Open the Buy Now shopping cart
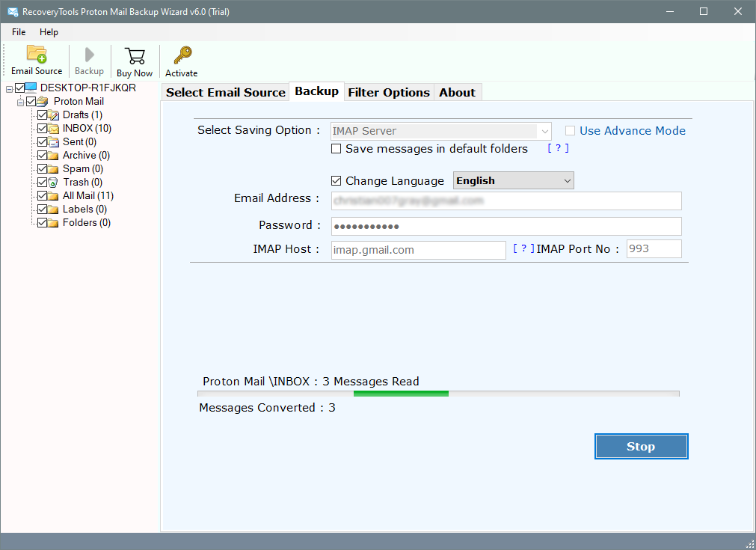 tap(135, 56)
